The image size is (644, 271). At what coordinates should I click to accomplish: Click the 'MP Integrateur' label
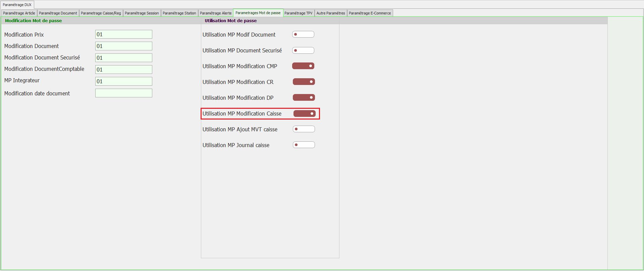[x=22, y=80]
